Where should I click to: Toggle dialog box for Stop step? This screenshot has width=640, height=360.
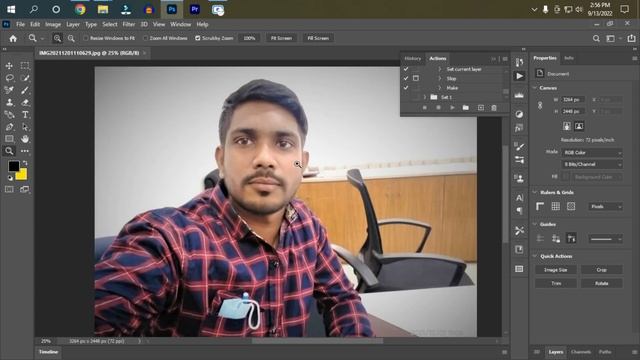tap(416, 78)
